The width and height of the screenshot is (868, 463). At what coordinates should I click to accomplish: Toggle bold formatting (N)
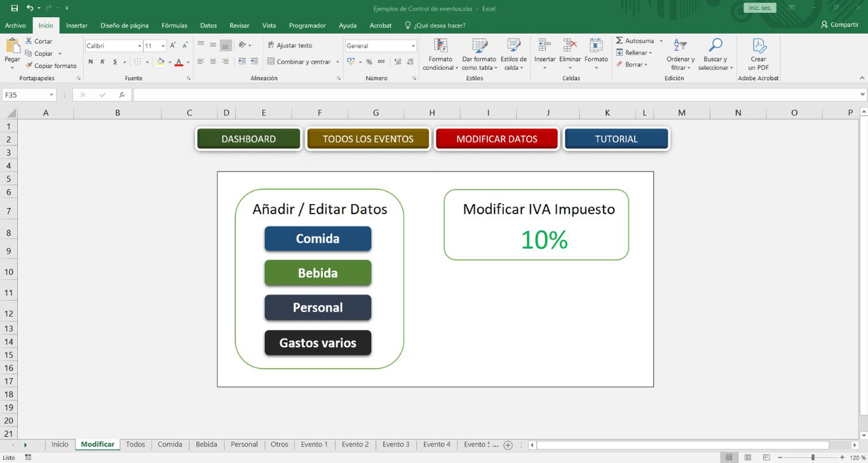[91, 62]
